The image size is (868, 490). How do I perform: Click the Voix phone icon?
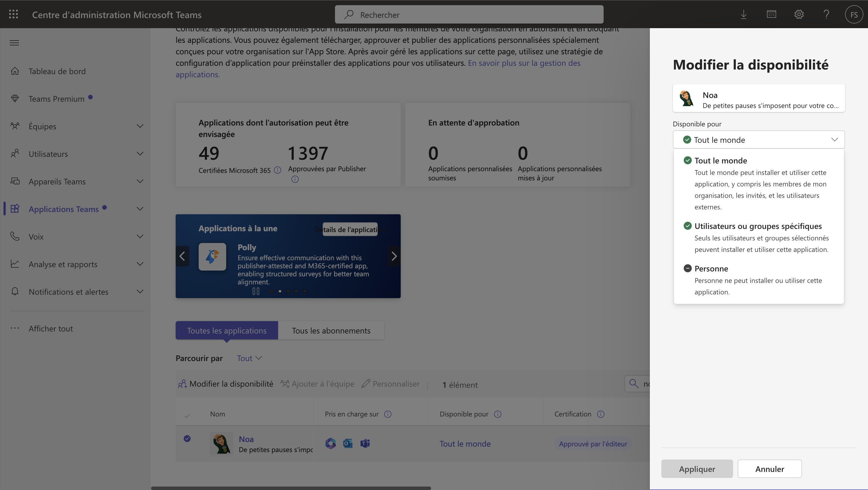(x=15, y=236)
